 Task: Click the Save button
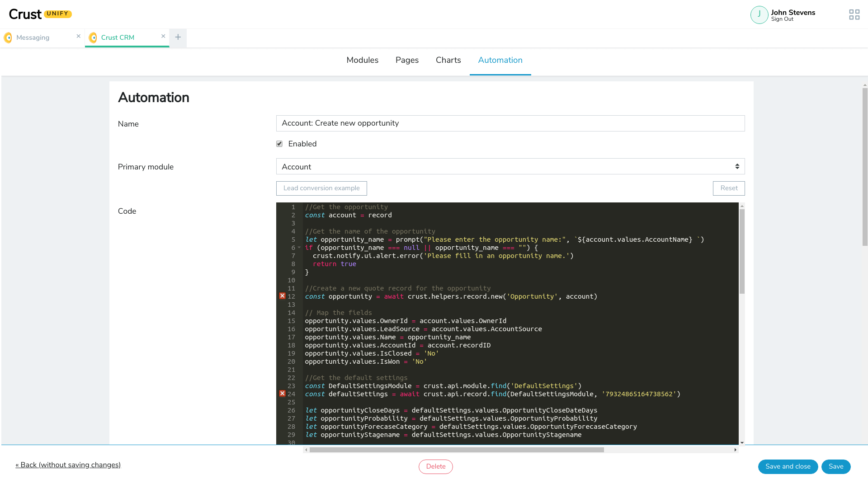[x=836, y=466]
